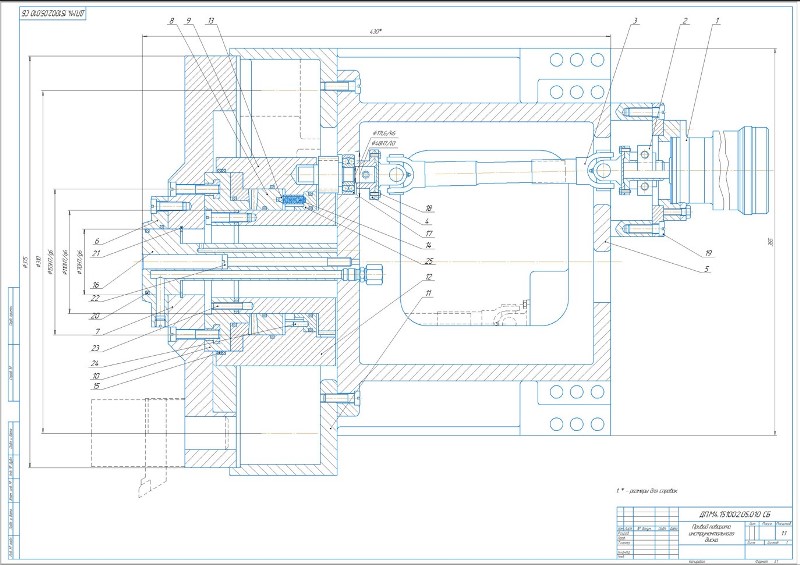Click part callout number 15
800x565 pixels.
point(95,386)
